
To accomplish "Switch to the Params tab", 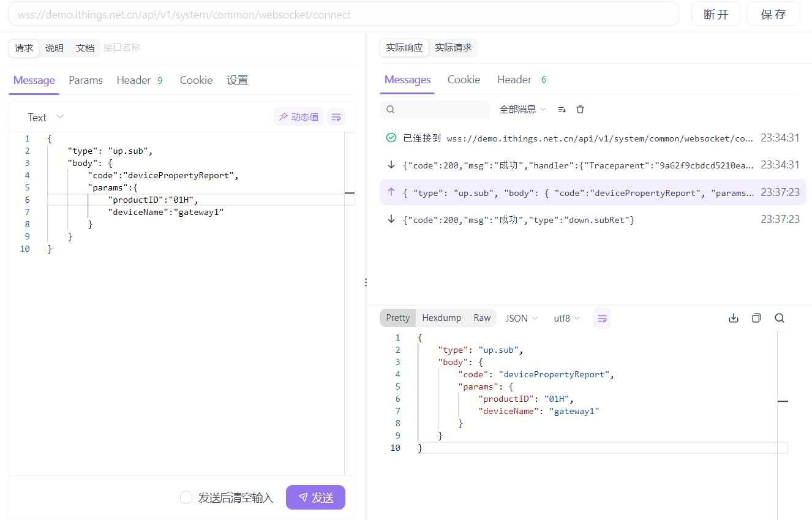I will tap(86, 80).
